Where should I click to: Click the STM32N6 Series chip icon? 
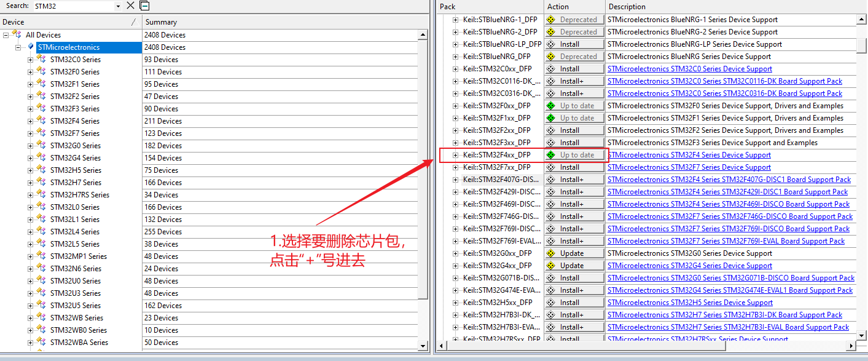point(41,268)
